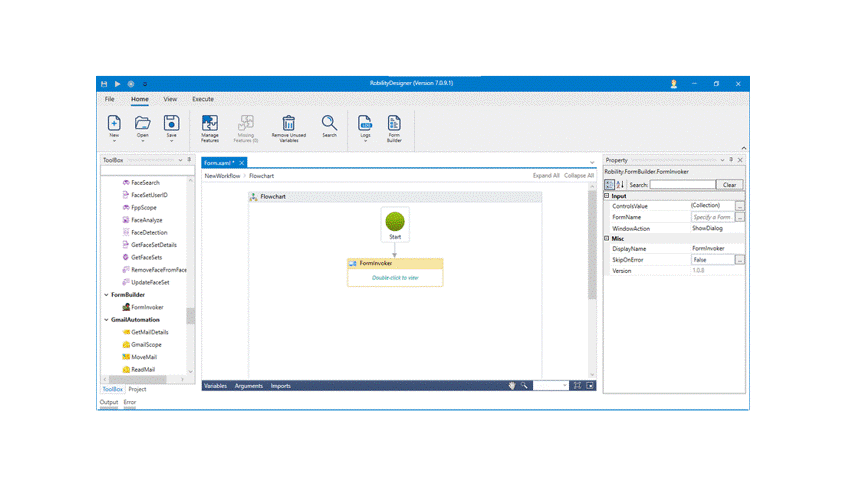
Task: Click the FormName property input field
Action: click(711, 217)
